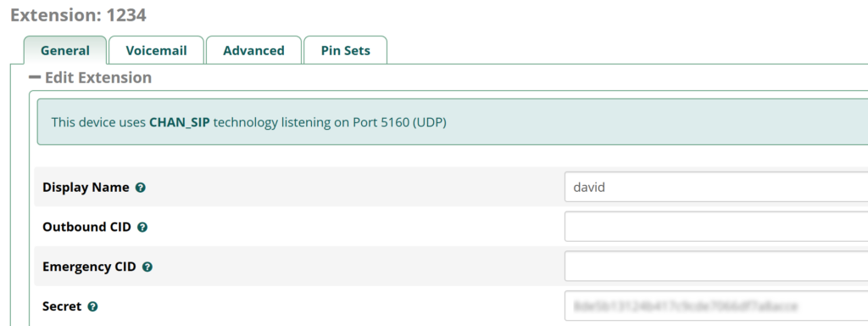
Task: Show help for Emergency CID
Action: (147, 267)
